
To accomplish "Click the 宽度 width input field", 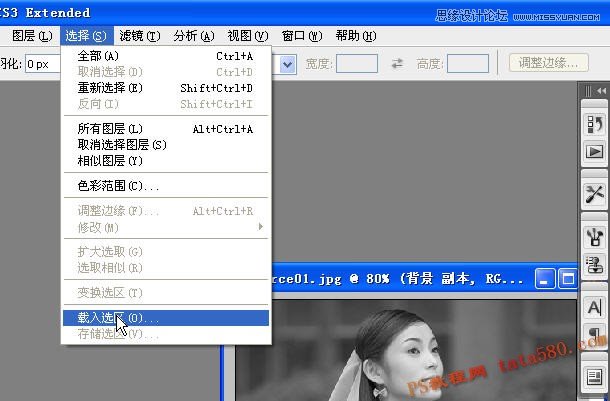I will click(357, 63).
